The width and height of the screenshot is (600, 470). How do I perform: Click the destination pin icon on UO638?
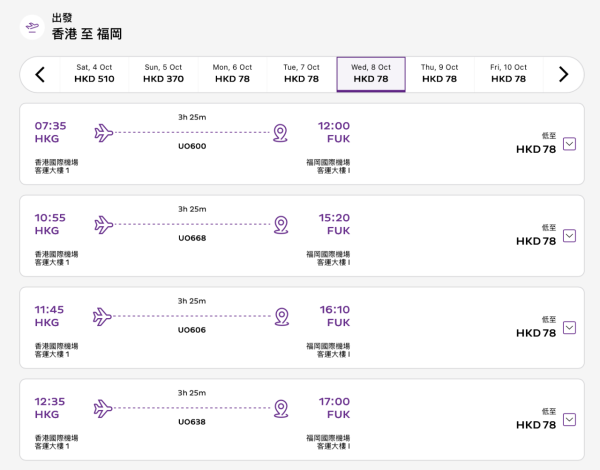281,408
